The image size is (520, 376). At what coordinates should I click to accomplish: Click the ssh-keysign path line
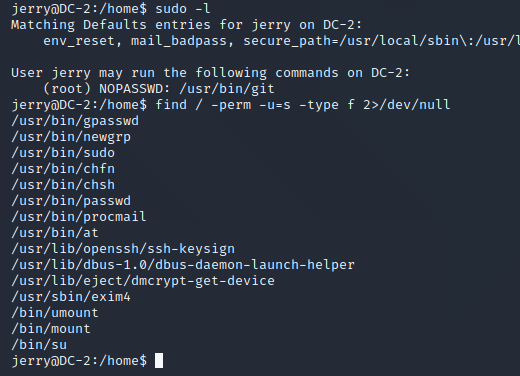tap(123, 249)
